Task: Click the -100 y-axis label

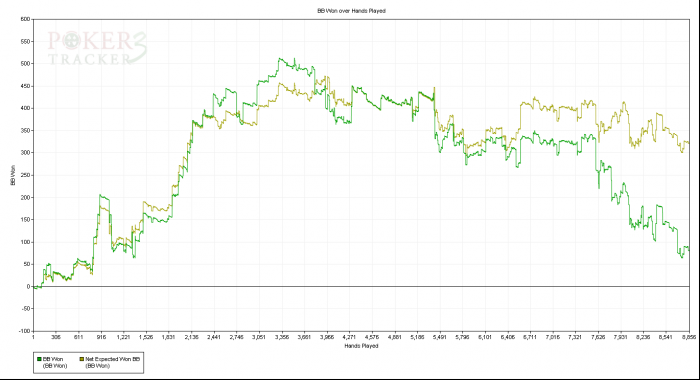Action: click(x=25, y=331)
